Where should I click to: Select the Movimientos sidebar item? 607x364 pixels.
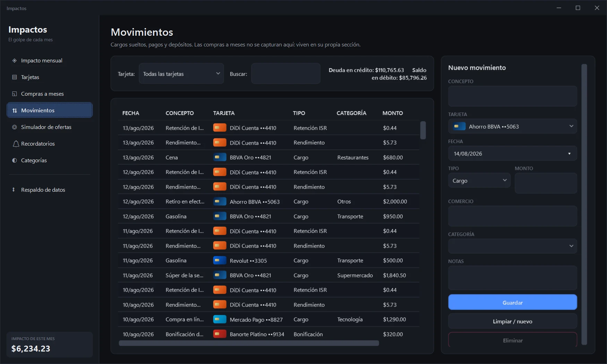pos(50,111)
